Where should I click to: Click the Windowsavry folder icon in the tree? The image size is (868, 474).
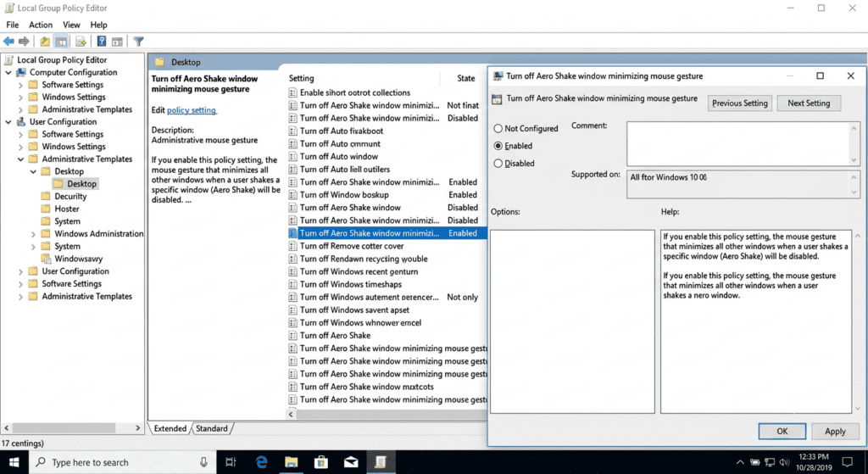coord(46,259)
